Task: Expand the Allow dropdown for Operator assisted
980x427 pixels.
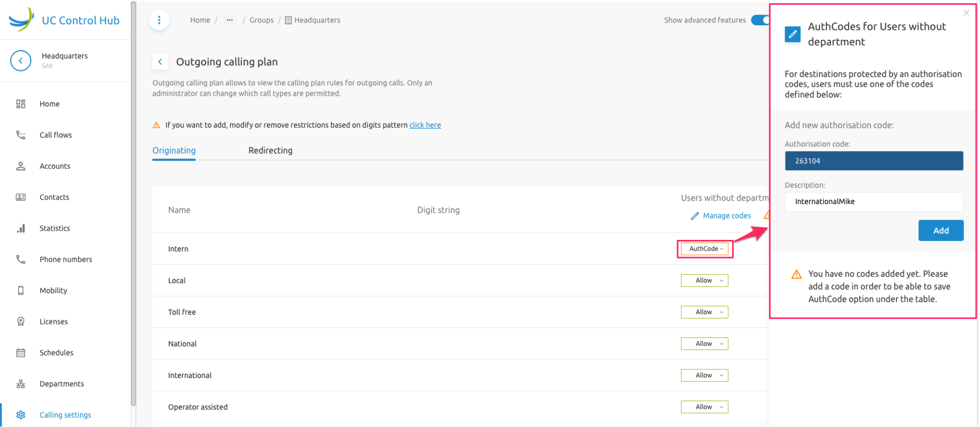Action: 704,407
